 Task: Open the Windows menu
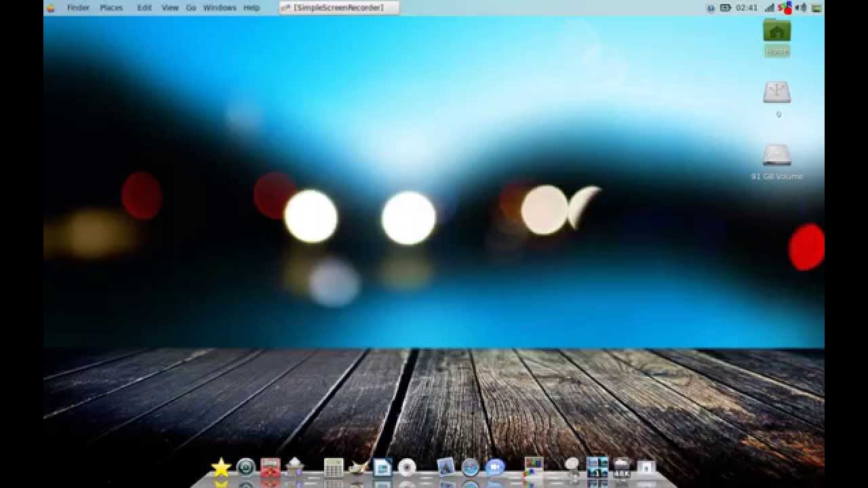click(219, 8)
